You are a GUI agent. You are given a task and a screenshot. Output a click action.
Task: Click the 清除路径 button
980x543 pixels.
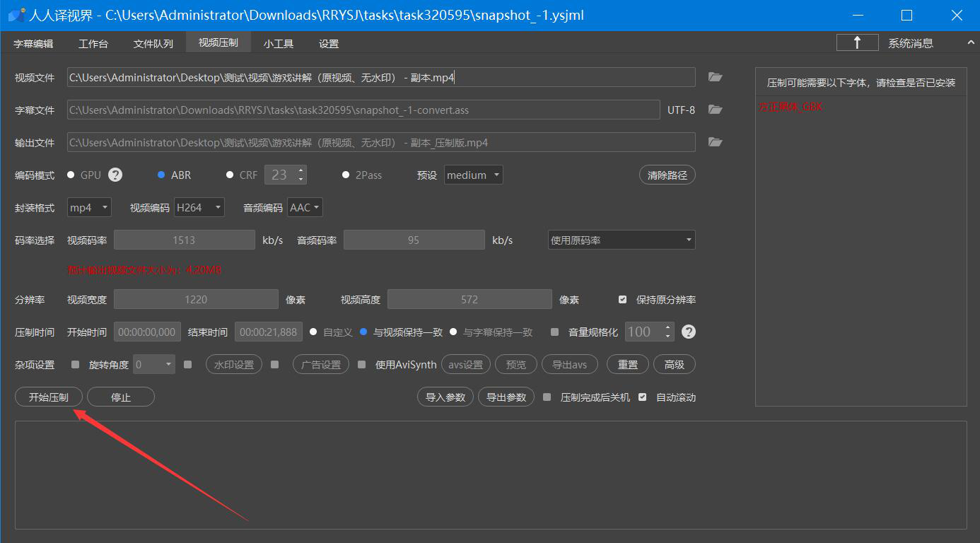click(667, 175)
